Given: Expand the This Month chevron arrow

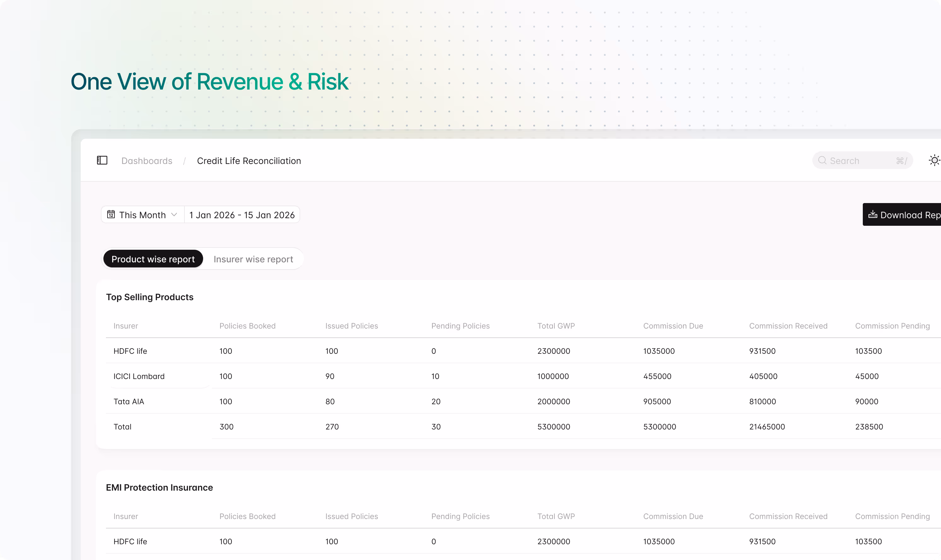Looking at the screenshot, I should [174, 215].
